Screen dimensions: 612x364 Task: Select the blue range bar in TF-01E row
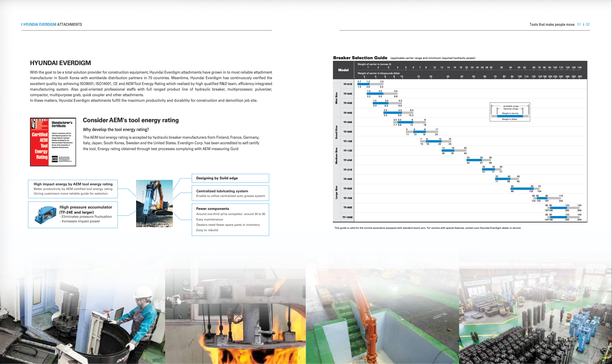(363, 84)
